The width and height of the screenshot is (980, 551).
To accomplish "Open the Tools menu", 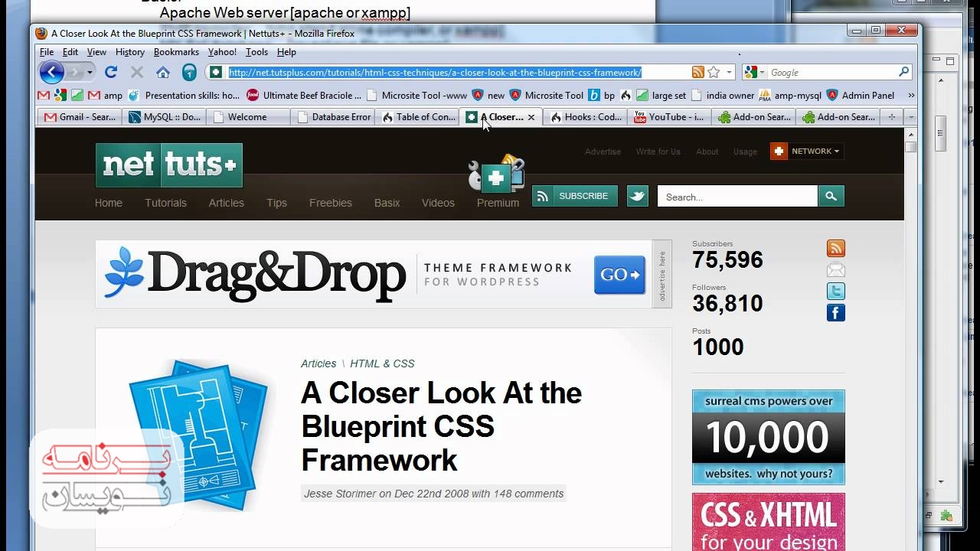I will (256, 52).
